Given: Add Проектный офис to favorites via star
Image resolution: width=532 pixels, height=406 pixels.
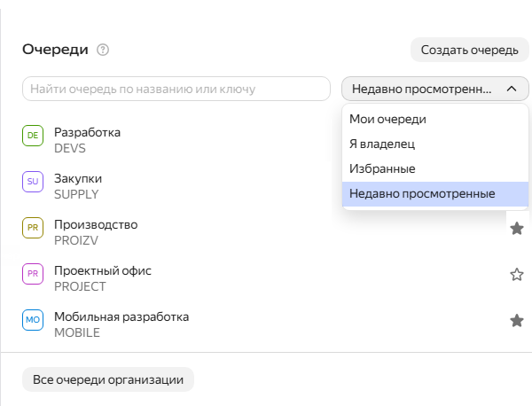Looking at the screenshot, I should [x=517, y=275].
